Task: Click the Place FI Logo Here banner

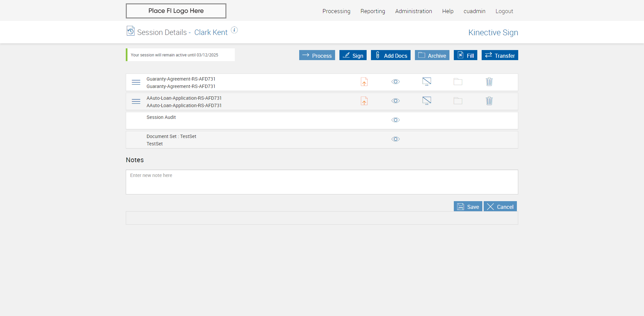Action: pos(176,11)
